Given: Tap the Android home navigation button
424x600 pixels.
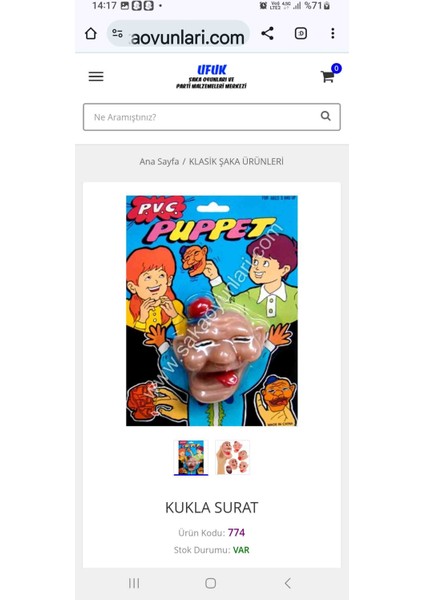Looking at the screenshot, I should pyautogui.click(x=210, y=583).
